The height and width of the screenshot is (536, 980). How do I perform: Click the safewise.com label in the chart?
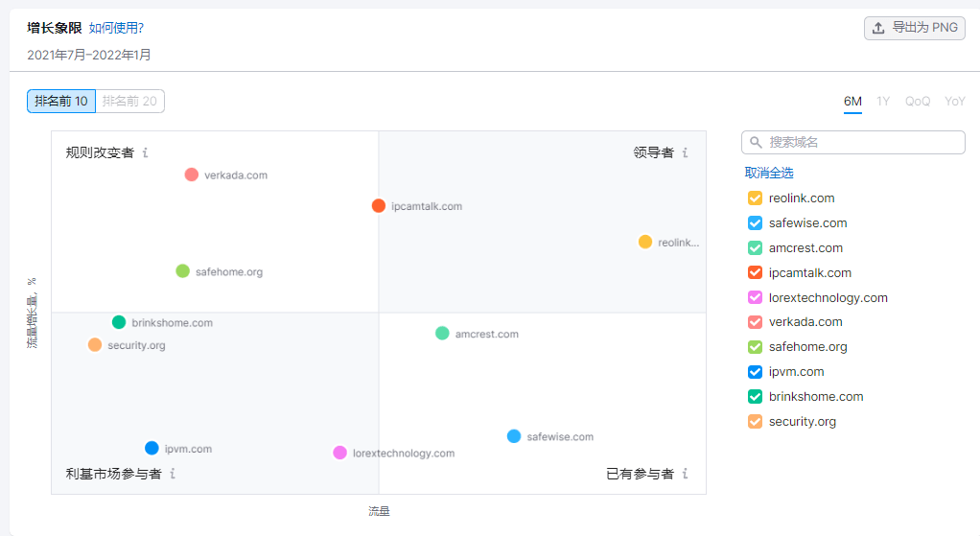pos(560,436)
